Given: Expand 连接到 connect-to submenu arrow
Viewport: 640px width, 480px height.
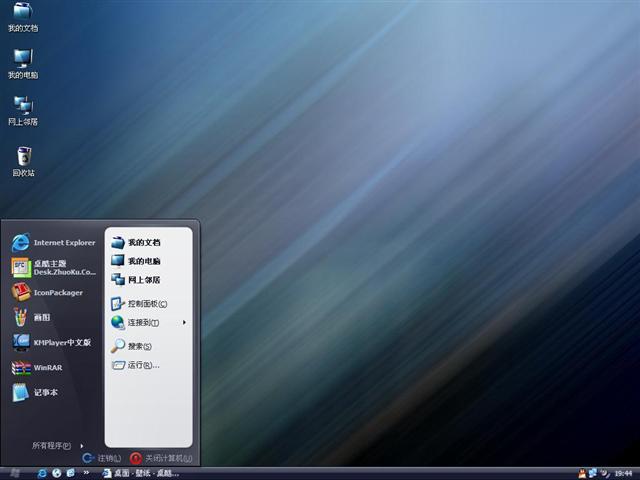Looking at the screenshot, I should 184,322.
